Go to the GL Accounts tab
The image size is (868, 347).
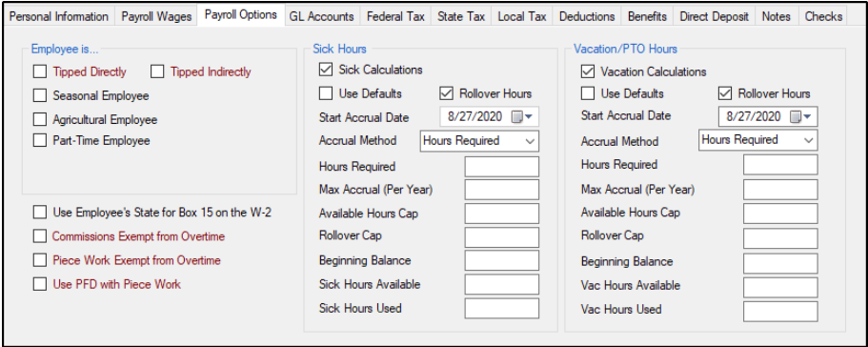322,16
